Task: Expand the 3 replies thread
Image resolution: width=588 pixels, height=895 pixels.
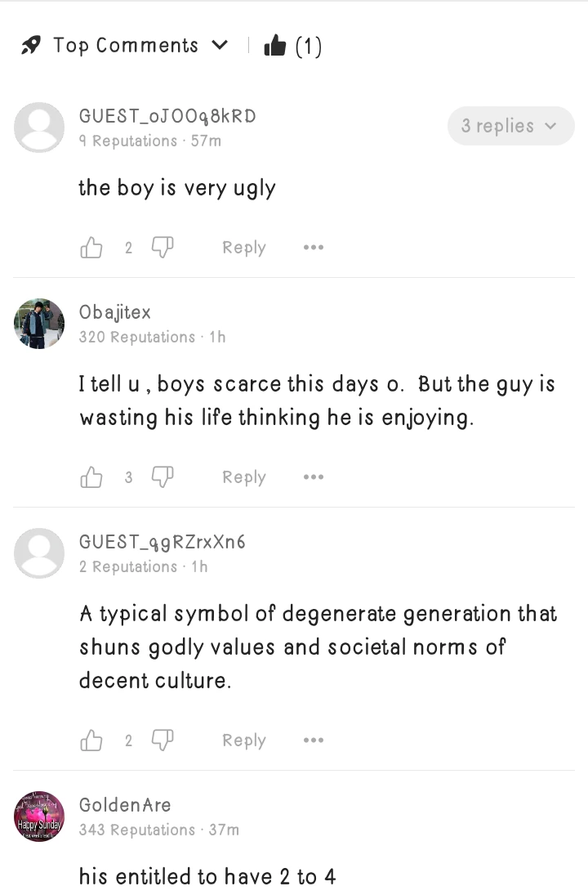Action: (510, 126)
